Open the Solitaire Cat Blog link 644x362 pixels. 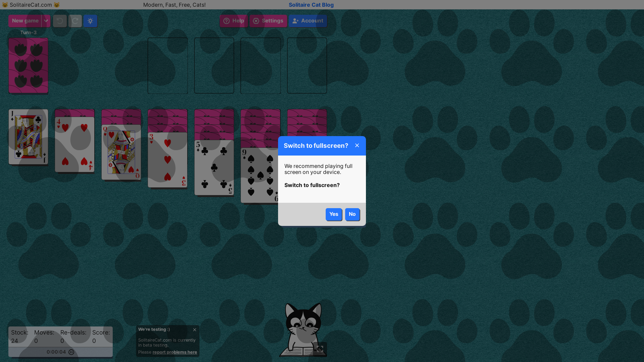pos(311,5)
